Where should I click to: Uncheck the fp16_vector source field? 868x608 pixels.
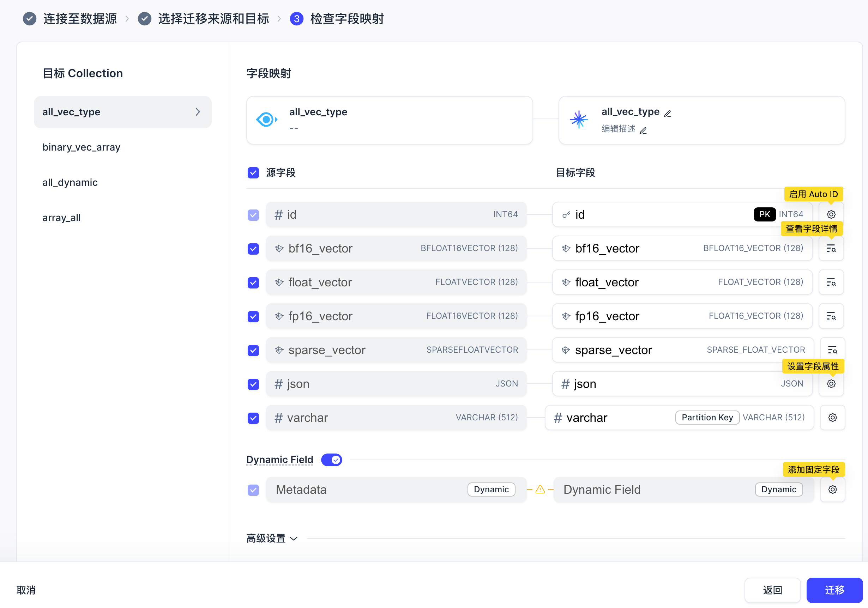click(x=253, y=316)
